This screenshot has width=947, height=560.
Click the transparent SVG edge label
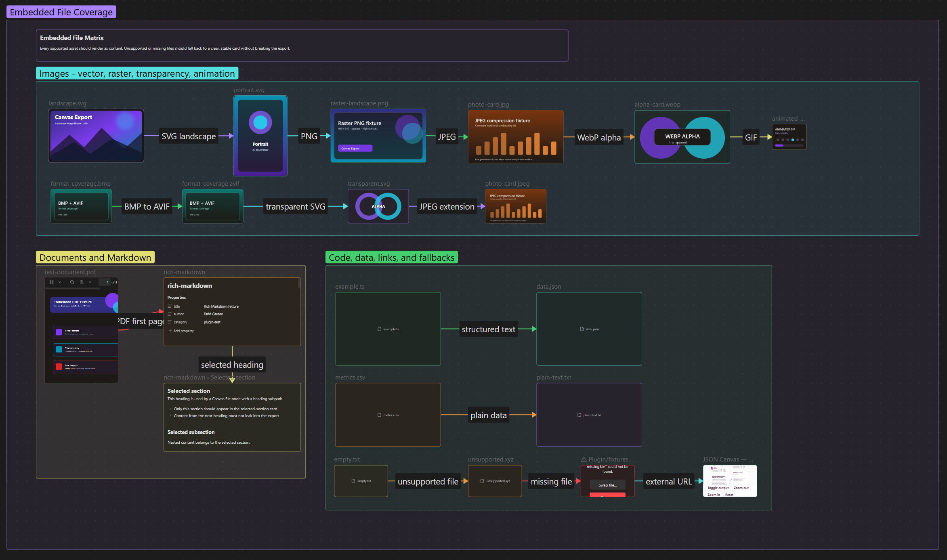(296, 207)
